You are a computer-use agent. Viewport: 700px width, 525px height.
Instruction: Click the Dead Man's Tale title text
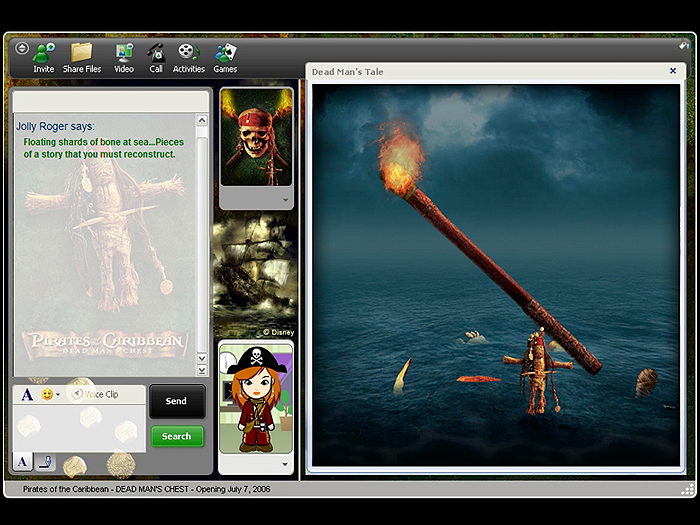[x=347, y=72]
